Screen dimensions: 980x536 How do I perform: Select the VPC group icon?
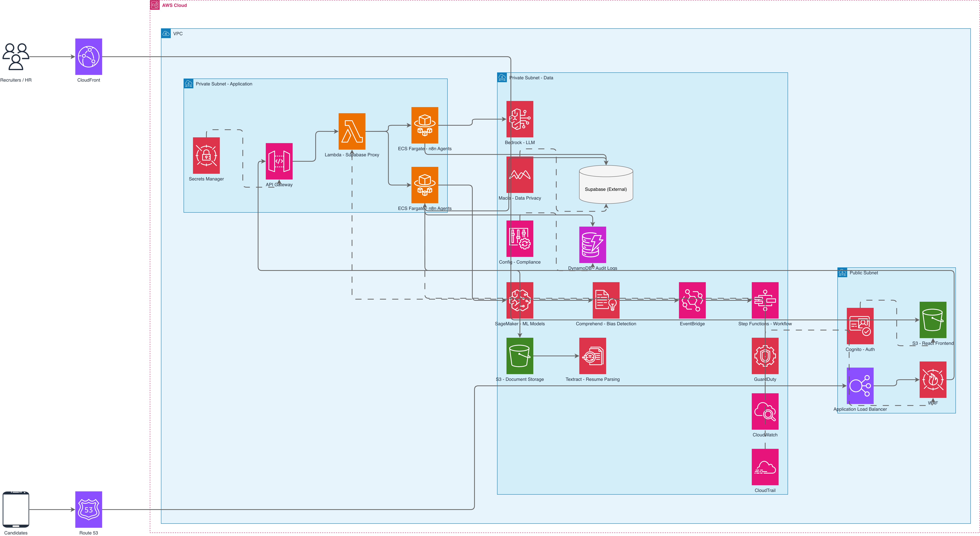coord(166,34)
